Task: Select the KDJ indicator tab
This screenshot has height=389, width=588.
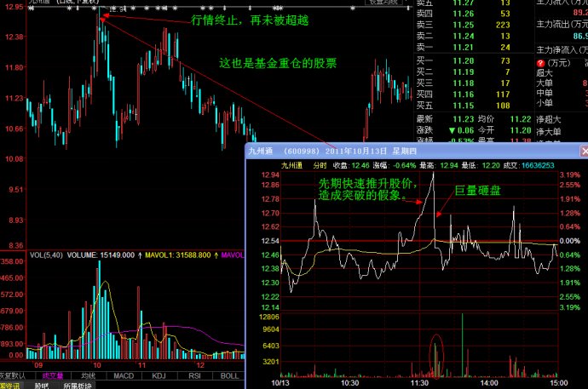Action: 159,375
